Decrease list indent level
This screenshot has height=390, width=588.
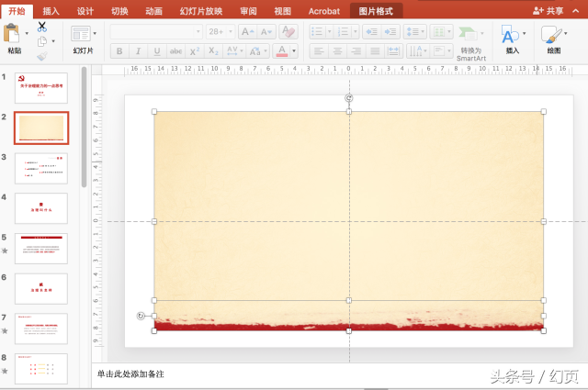pyautogui.click(x=371, y=32)
